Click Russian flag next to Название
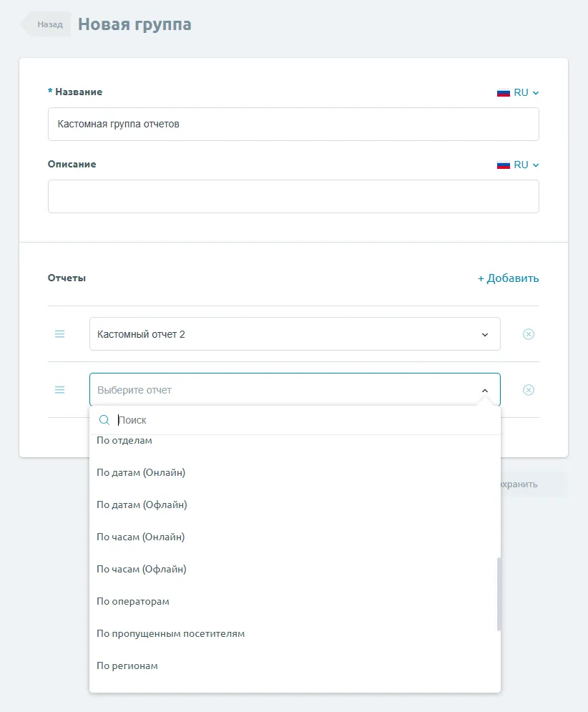Image resolution: width=588 pixels, height=712 pixels. point(504,92)
